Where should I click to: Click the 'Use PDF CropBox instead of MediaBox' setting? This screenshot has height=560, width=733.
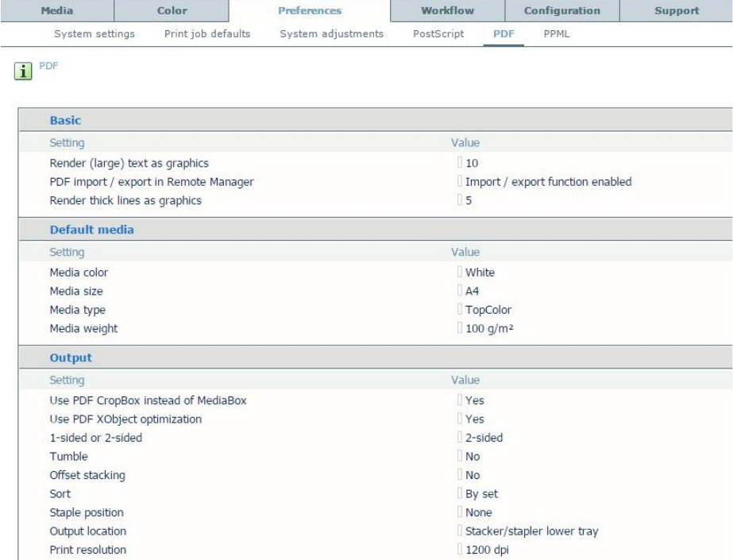point(147,400)
